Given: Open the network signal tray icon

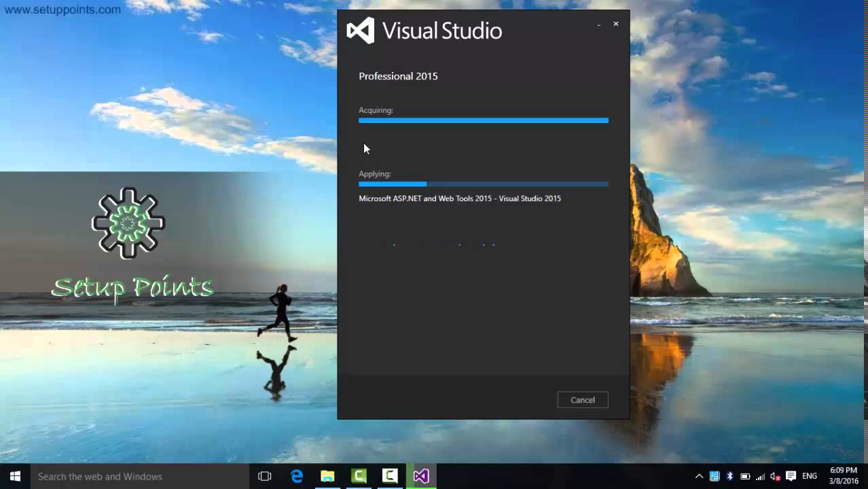Looking at the screenshot, I should (760, 476).
